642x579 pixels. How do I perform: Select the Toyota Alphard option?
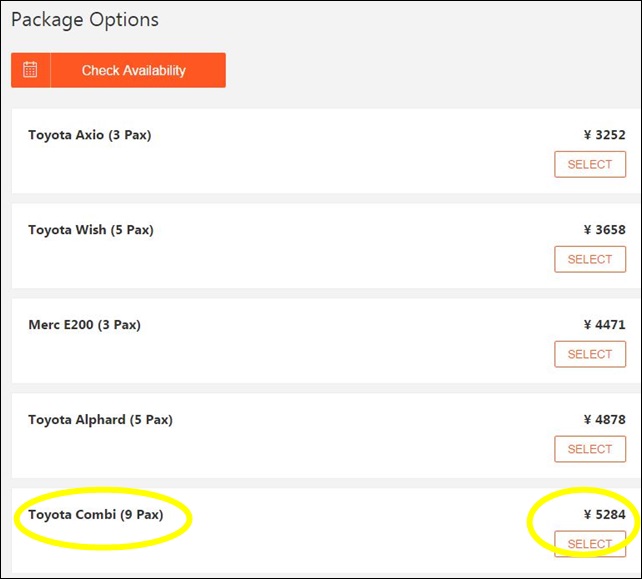click(x=590, y=449)
